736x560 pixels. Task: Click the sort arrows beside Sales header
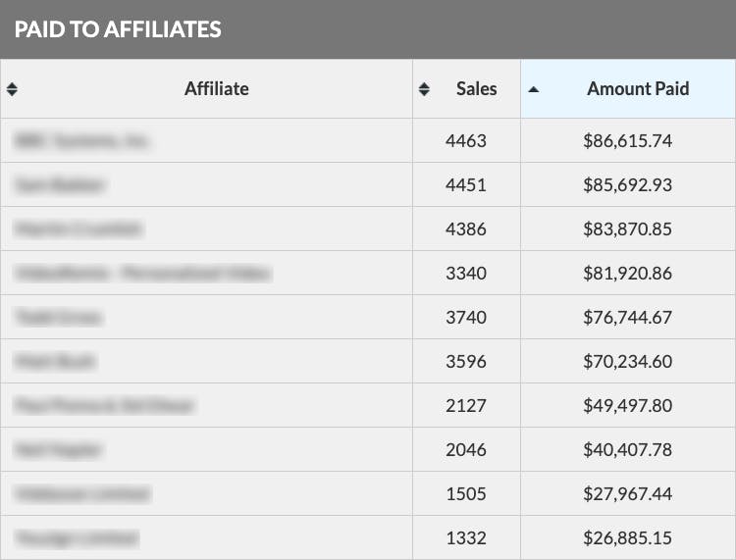(424, 89)
